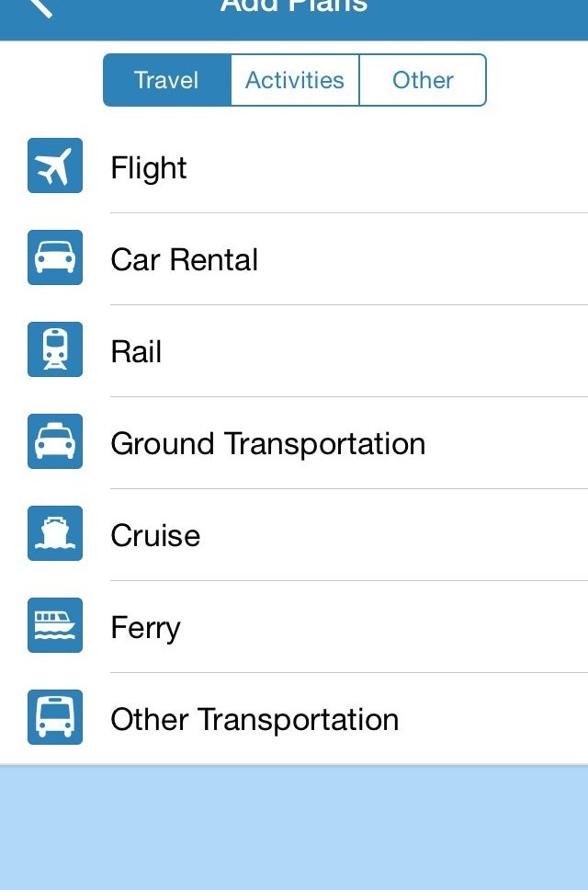Switch to the Travel tab

(x=166, y=80)
